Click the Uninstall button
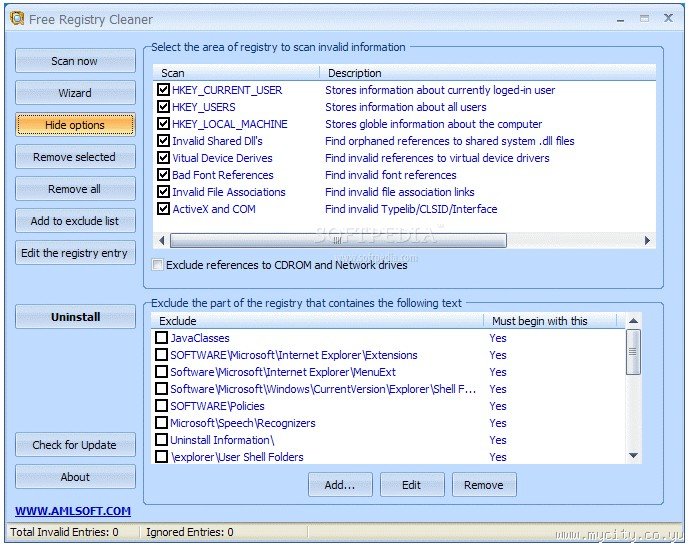 [75, 317]
